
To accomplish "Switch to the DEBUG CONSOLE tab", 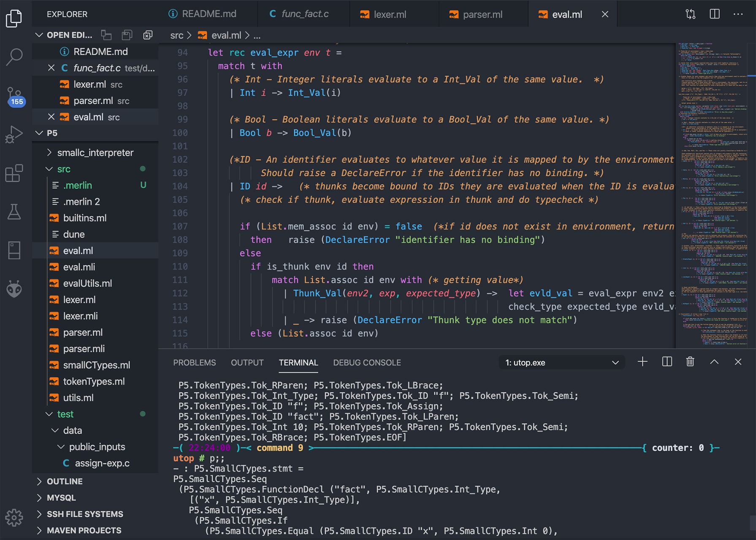I will coord(366,362).
